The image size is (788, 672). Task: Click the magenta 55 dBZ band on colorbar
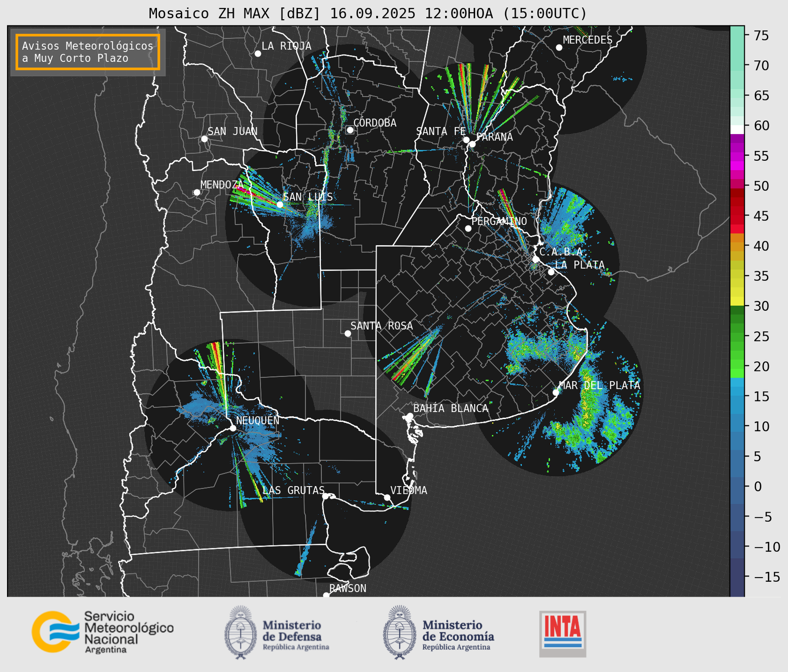click(x=737, y=156)
